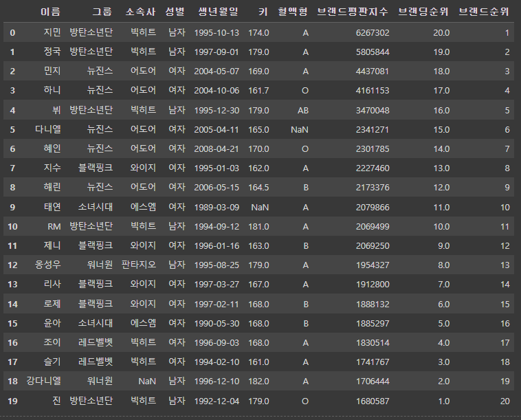
Task: Select the name cell 지민
Action: [52, 32]
